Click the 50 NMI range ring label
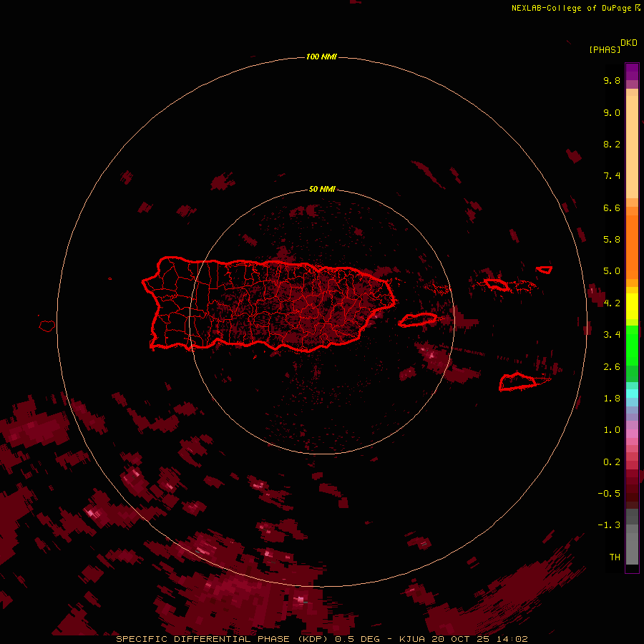The image size is (644, 644). pos(322,189)
